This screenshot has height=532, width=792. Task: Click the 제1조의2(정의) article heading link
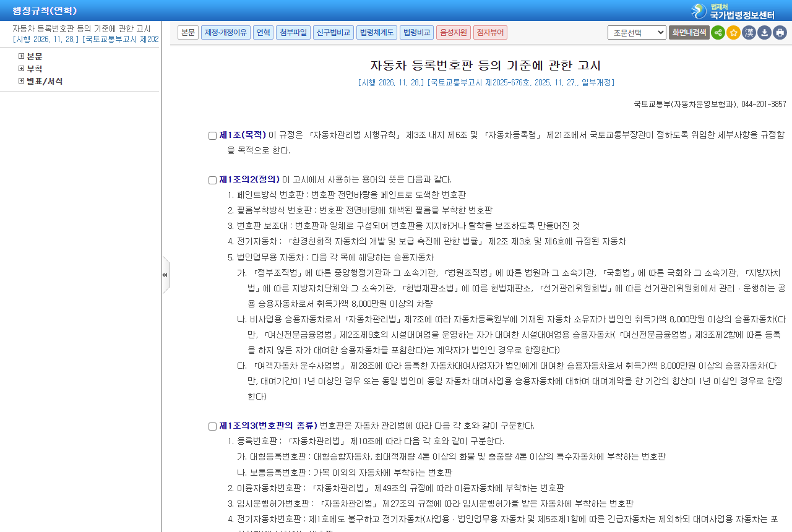[x=249, y=179]
